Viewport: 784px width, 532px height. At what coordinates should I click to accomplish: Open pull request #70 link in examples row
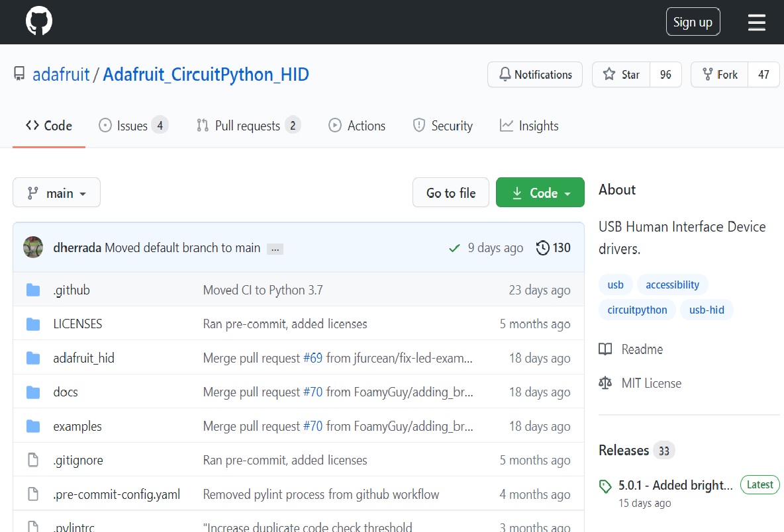pos(313,426)
